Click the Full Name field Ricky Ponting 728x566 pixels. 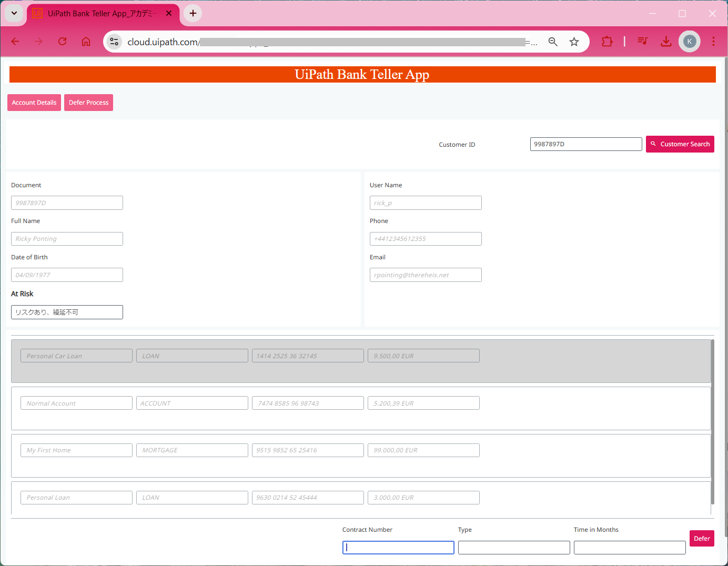(67, 239)
